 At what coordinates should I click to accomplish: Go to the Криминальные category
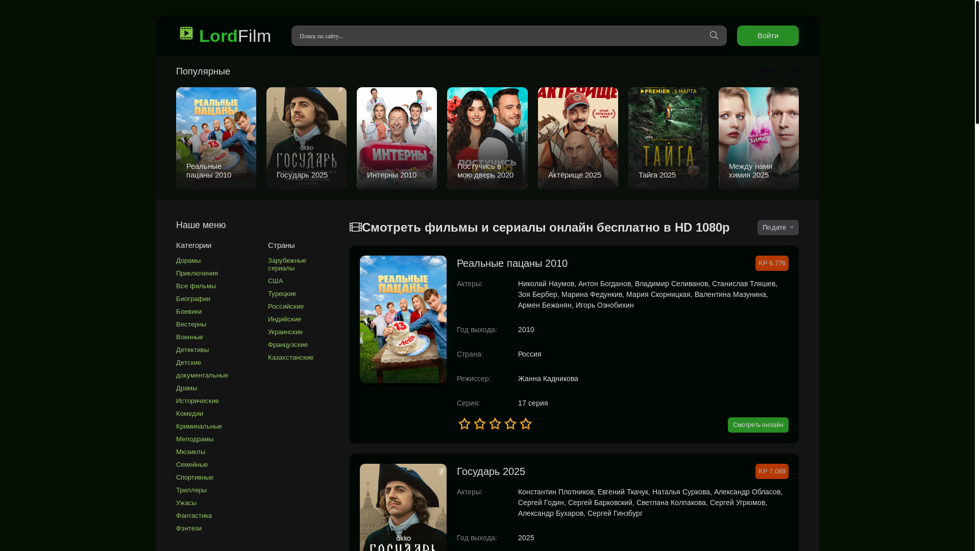point(199,427)
